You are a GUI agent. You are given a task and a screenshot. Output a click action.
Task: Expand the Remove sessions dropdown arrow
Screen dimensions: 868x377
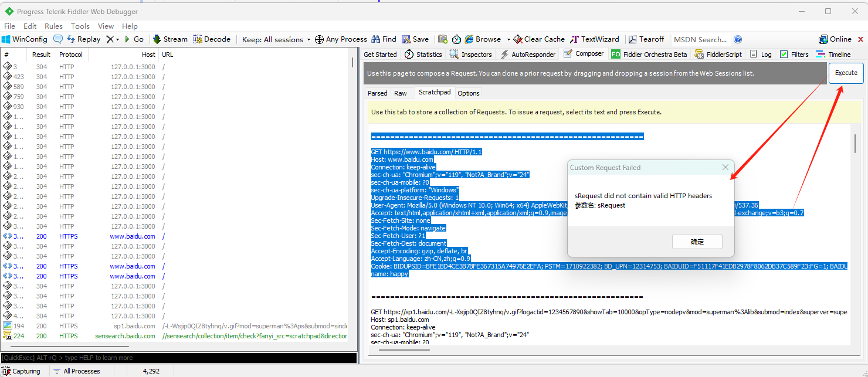[x=117, y=39]
